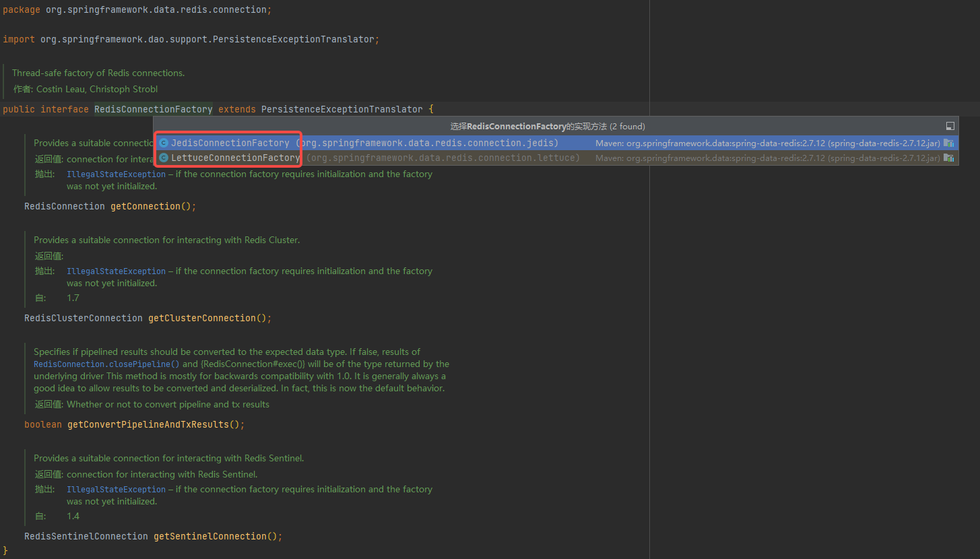Click the IllegalStateException link under getSentinelConnection
Screen dimensions: 980x559
coord(116,489)
